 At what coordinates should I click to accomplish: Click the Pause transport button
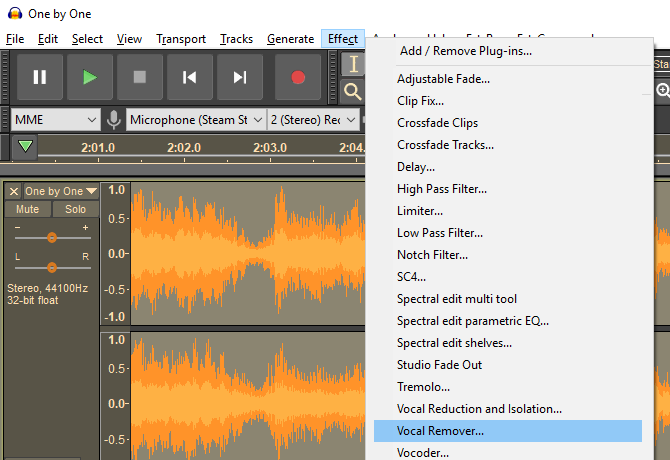pos(40,77)
